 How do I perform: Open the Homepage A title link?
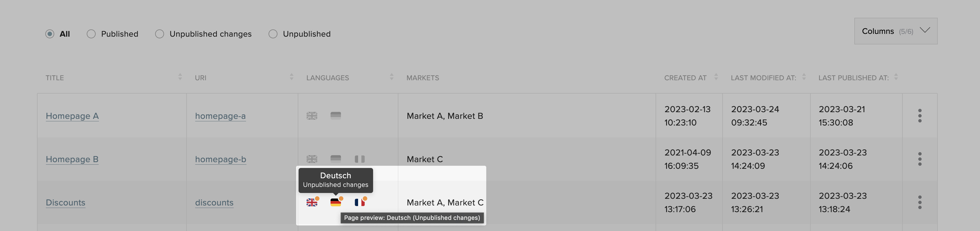(72, 116)
